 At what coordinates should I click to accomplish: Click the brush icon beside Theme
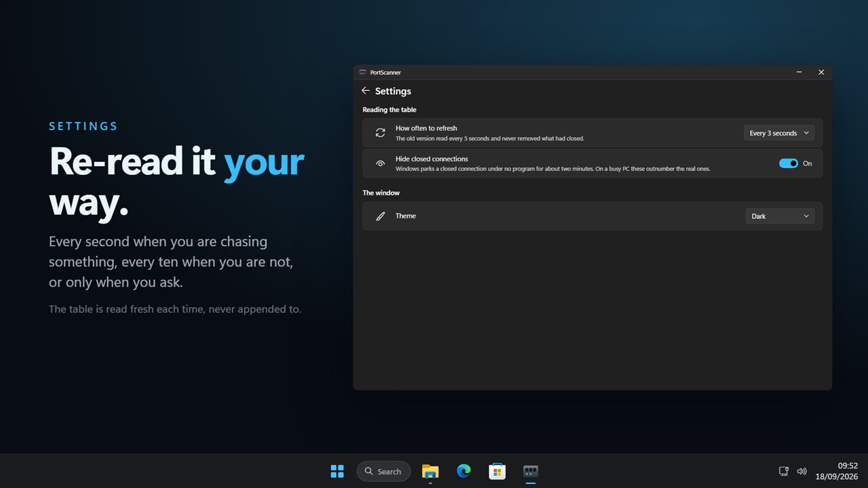(380, 216)
